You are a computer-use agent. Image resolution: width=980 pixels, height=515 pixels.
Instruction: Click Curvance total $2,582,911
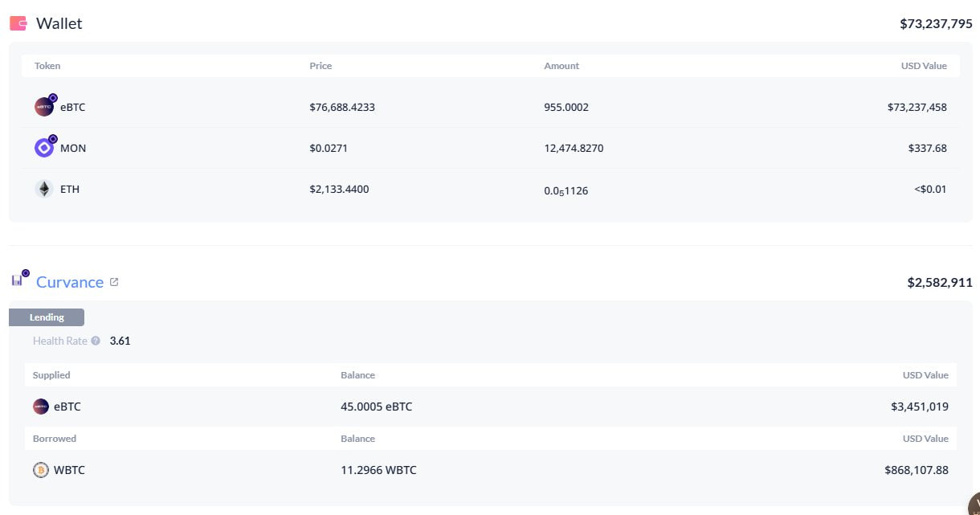pyautogui.click(x=940, y=283)
